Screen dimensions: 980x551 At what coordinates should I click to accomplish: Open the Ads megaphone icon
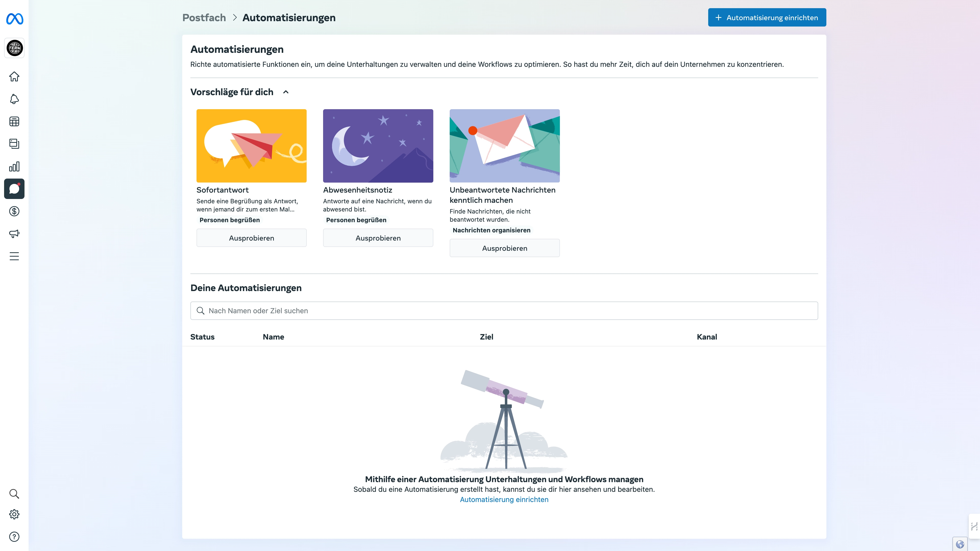point(15,233)
